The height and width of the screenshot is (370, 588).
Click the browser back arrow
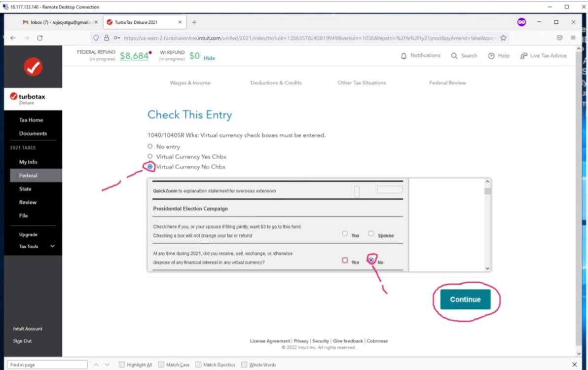coord(13,38)
